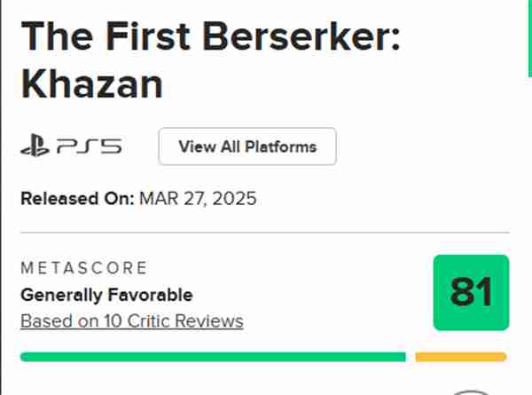532x395 pixels.
Task: Click the PlayStation logo symbol
Action: 35,147
